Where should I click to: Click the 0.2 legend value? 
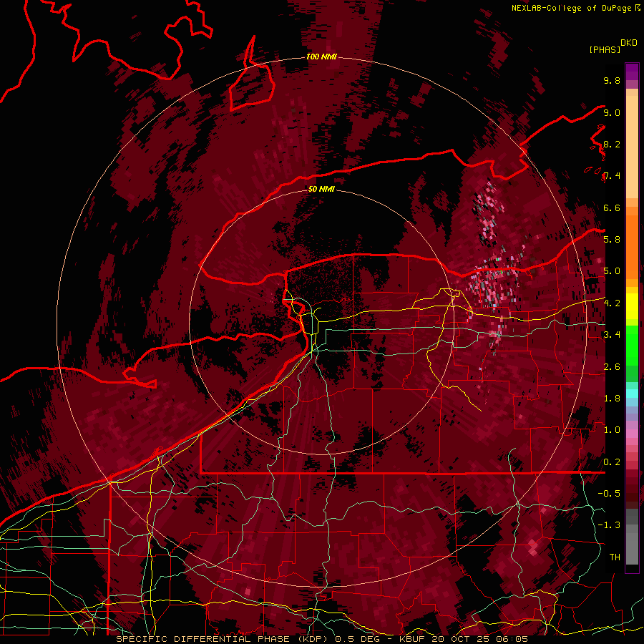pos(612,462)
